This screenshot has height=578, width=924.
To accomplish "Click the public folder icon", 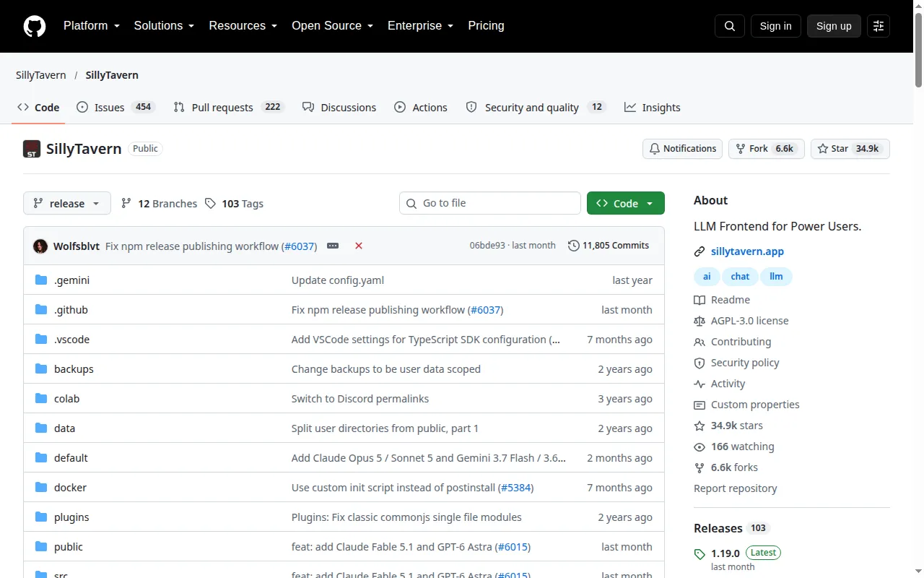I will (x=41, y=547).
